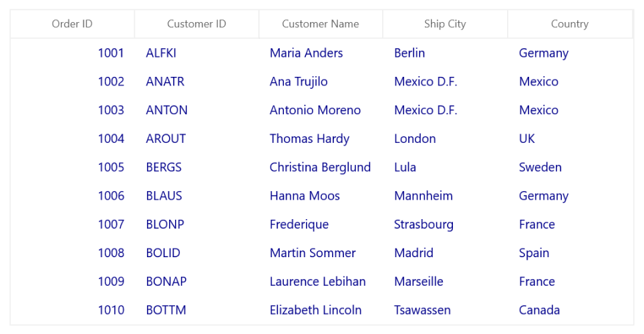
Task: Select the Christina Berglund cell
Action: point(320,168)
